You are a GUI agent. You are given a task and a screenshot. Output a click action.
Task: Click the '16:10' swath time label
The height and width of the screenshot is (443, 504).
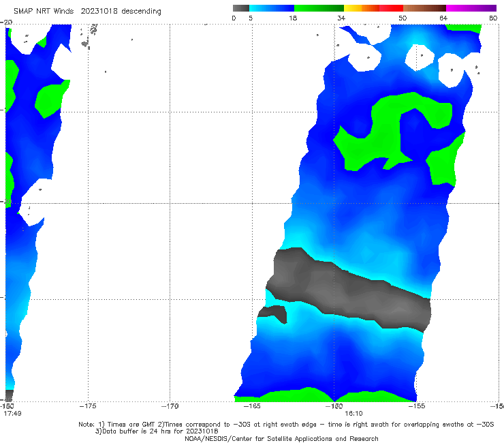point(353,414)
